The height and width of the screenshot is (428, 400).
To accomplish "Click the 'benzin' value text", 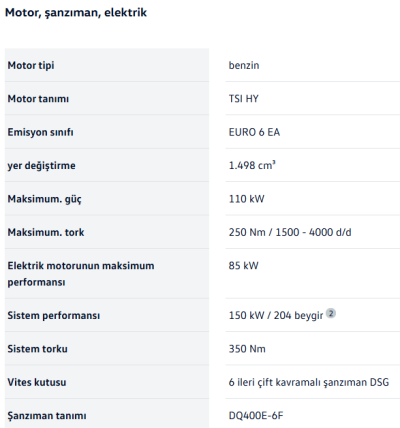I will click(x=244, y=65).
